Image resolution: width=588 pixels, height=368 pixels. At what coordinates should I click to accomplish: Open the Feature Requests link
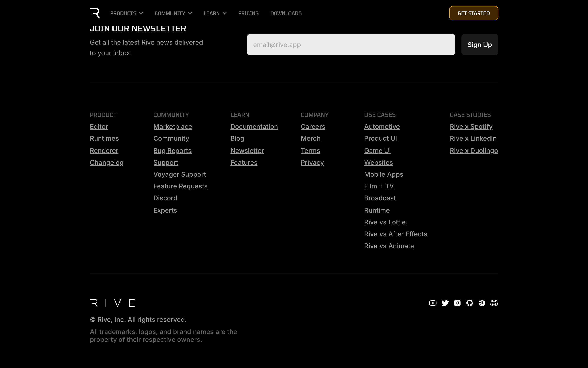pyautogui.click(x=180, y=186)
